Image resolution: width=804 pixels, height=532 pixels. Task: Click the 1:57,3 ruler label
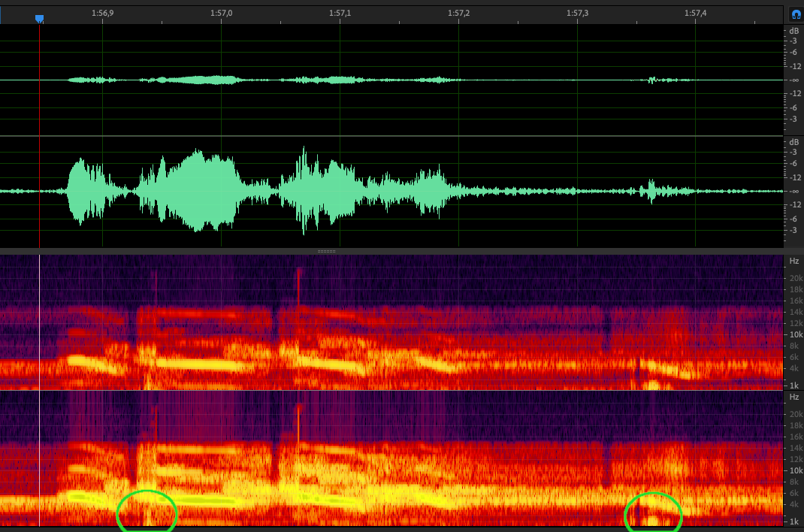(x=577, y=14)
